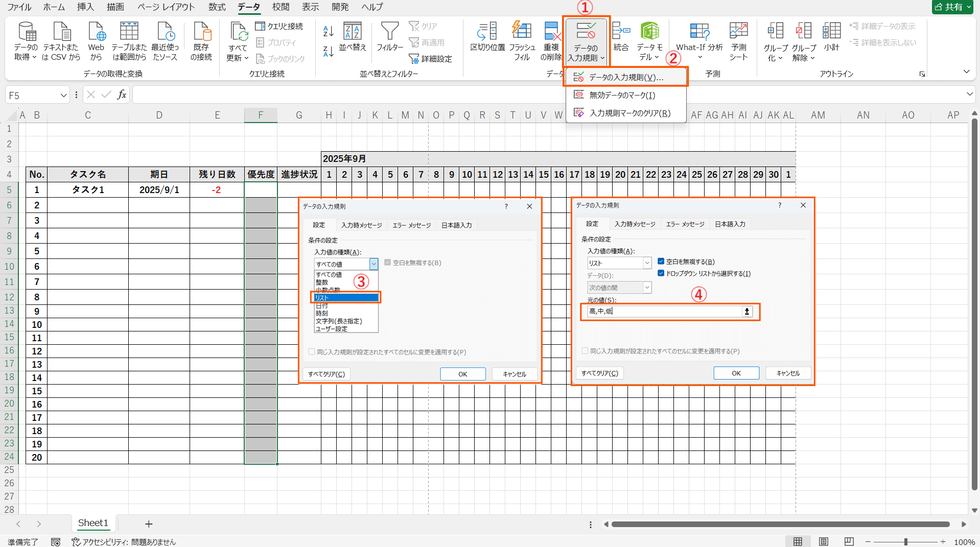Check apply changes to all cells box in the right dialog
This screenshot has width=980, height=547.
click(x=585, y=351)
